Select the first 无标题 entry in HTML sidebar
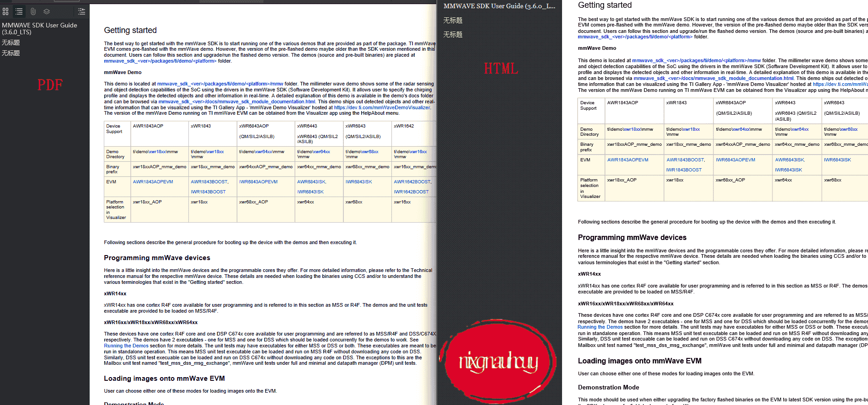This screenshot has height=405, width=868. (x=453, y=21)
